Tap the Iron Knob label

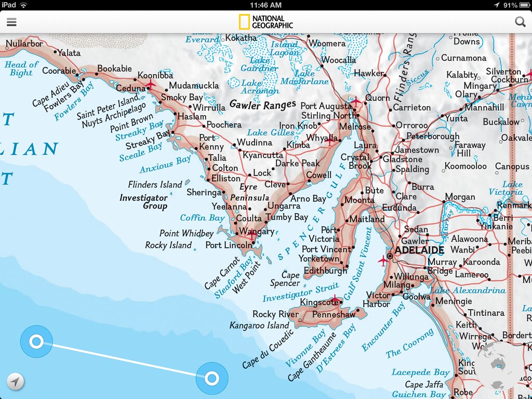click(x=298, y=126)
